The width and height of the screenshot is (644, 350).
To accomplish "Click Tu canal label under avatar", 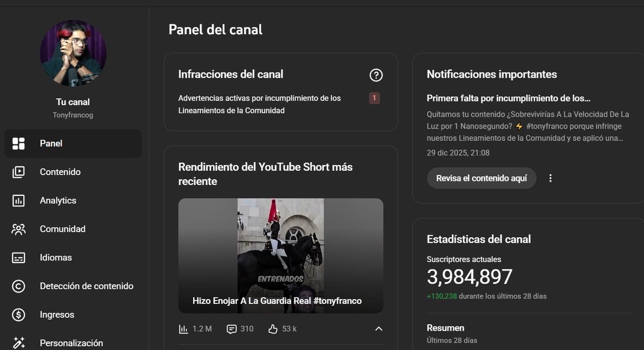I will coord(73,102).
